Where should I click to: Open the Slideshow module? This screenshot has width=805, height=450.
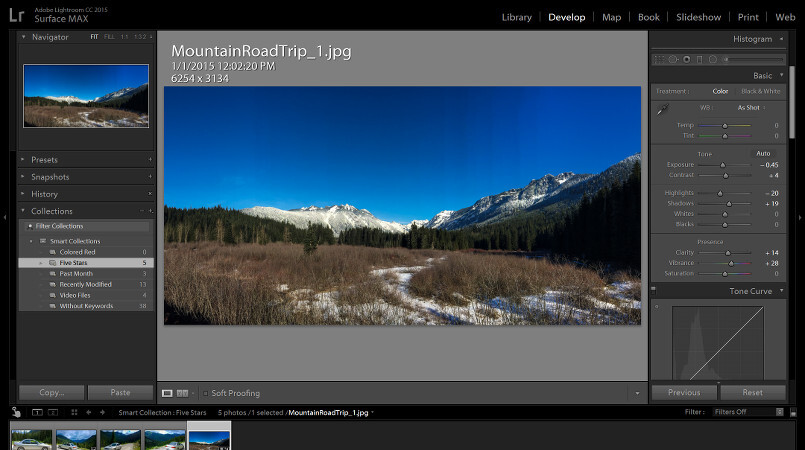pyautogui.click(x=698, y=17)
